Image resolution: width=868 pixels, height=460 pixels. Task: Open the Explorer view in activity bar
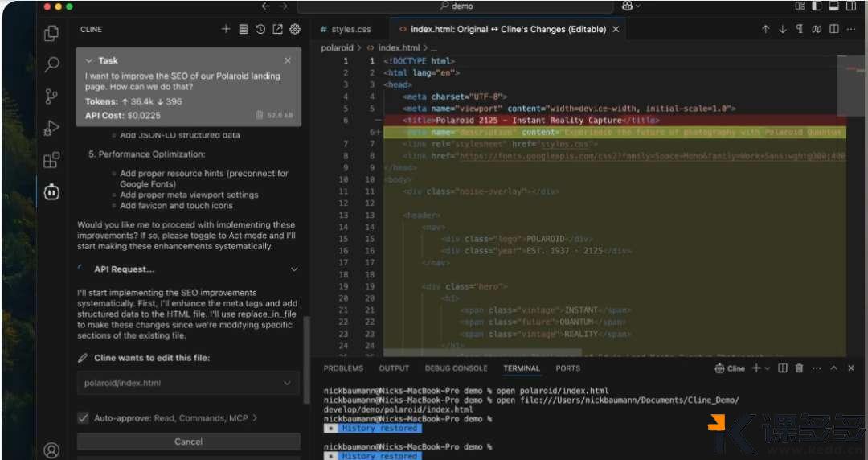click(x=51, y=33)
